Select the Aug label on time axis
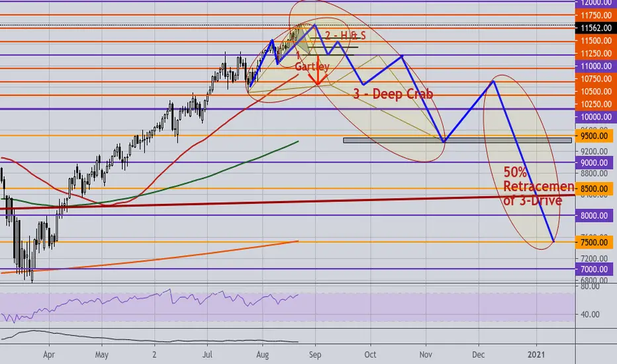The height and width of the screenshot is (364, 617). click(262, 355)
